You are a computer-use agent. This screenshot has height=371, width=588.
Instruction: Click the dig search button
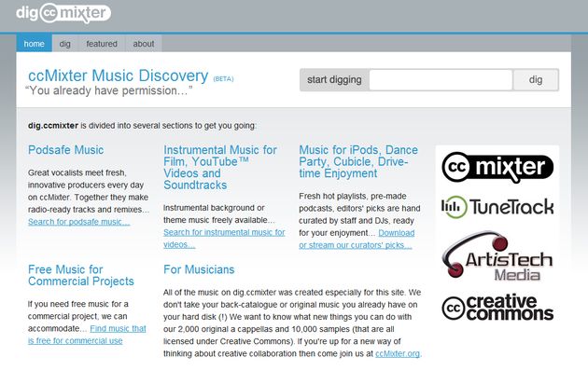click(536, 80)
